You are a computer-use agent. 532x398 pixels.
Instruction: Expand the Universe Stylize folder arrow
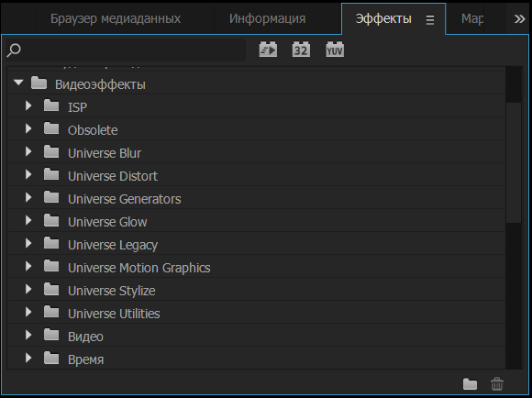[28, 290]
